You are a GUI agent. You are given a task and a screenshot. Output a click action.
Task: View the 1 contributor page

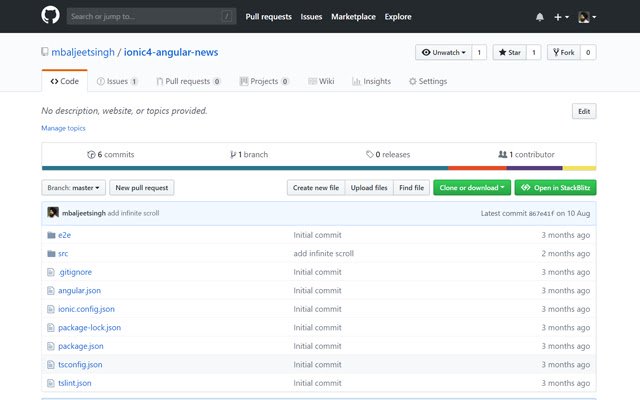(x=526, y=154)
